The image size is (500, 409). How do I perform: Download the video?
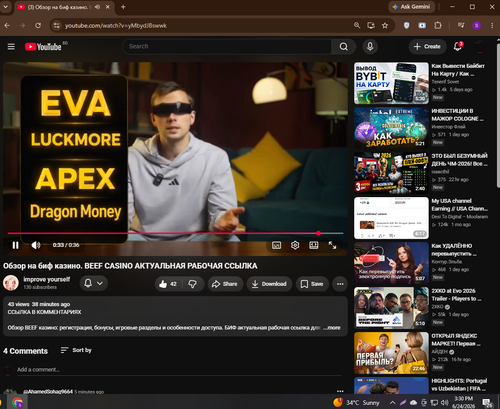(x=269, y=284)
